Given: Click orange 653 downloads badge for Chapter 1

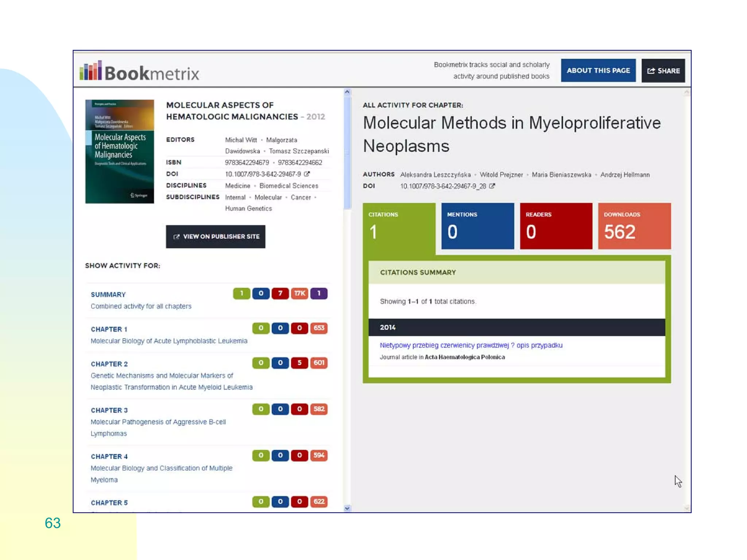Looking at the screenshot, I should point(319,328).
